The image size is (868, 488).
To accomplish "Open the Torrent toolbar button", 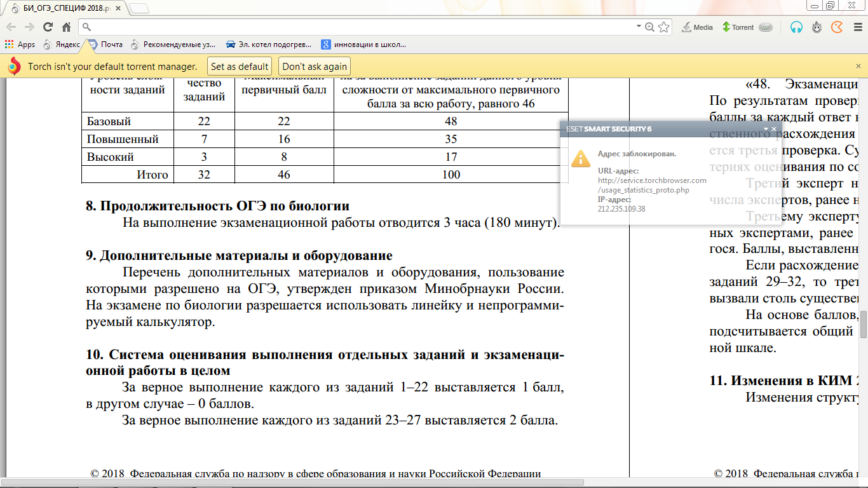I will [738, 27].
